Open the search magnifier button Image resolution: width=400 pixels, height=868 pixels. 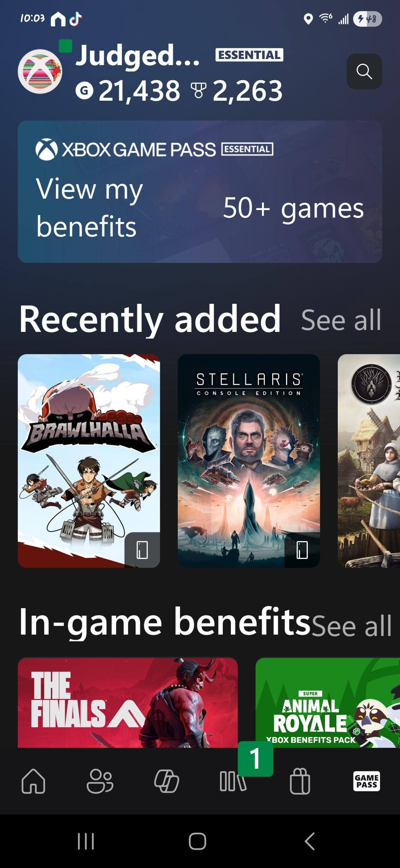click(364, 71)
